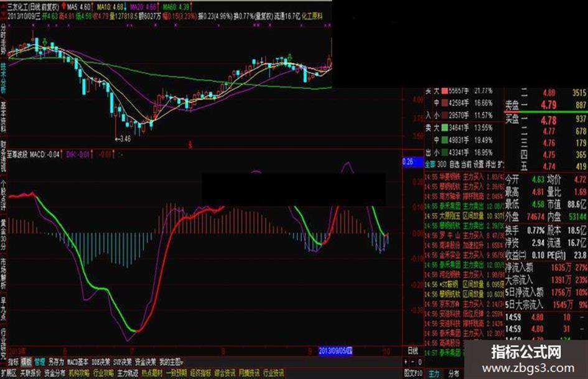This screenshot has height=379, width=588.
Task: Click the stock name 三友化工(日线 前复权)
Action: pos(34,7)
